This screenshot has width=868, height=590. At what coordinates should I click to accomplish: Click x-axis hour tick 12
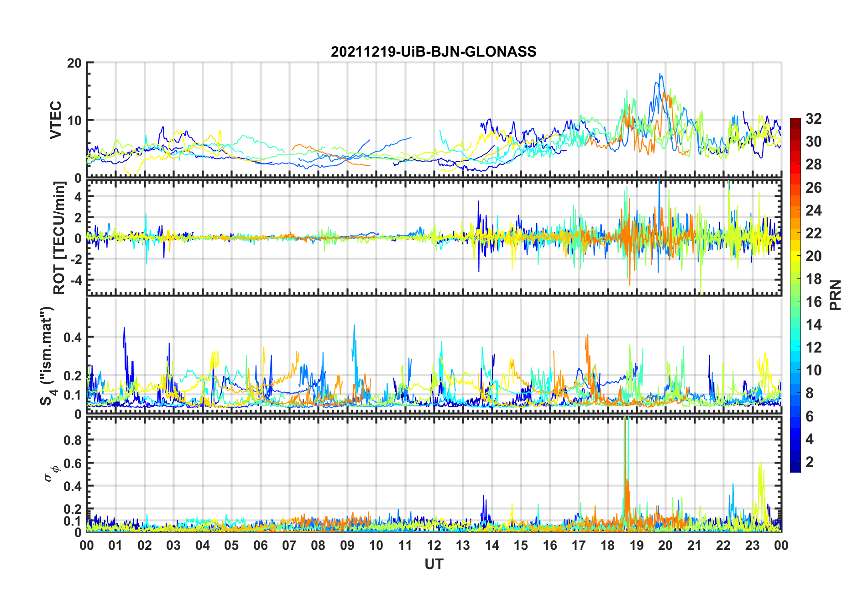pyautogui.click(x=434, y=545)
